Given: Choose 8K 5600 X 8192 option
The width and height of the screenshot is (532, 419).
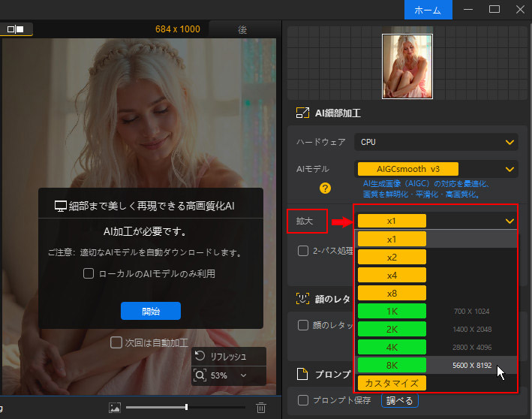Looking at the screenshot, I should (436, 365).
